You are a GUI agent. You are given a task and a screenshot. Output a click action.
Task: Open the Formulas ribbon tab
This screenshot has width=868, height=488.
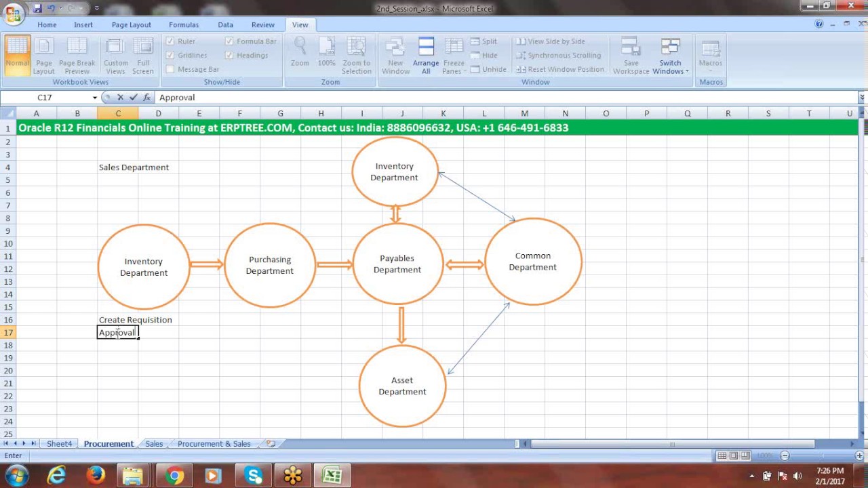184,24
